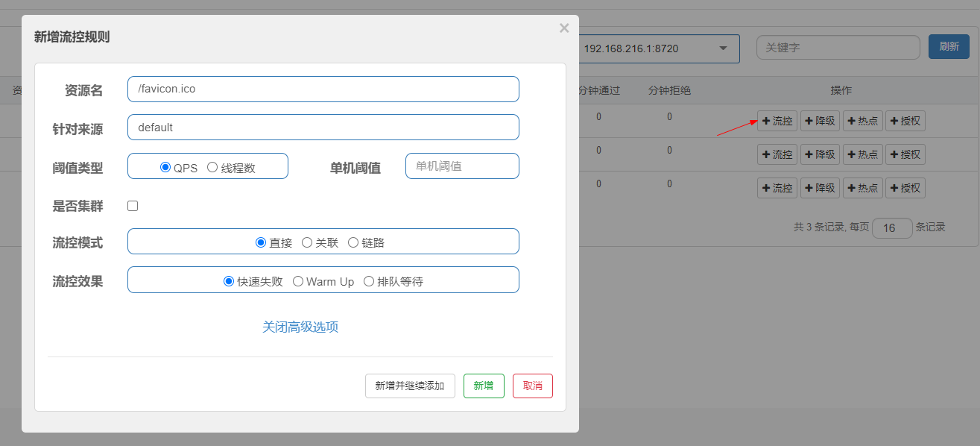Click 流控 button in first table row
Viewport: 980px width, 446px height.
click(x=777, y=121)
